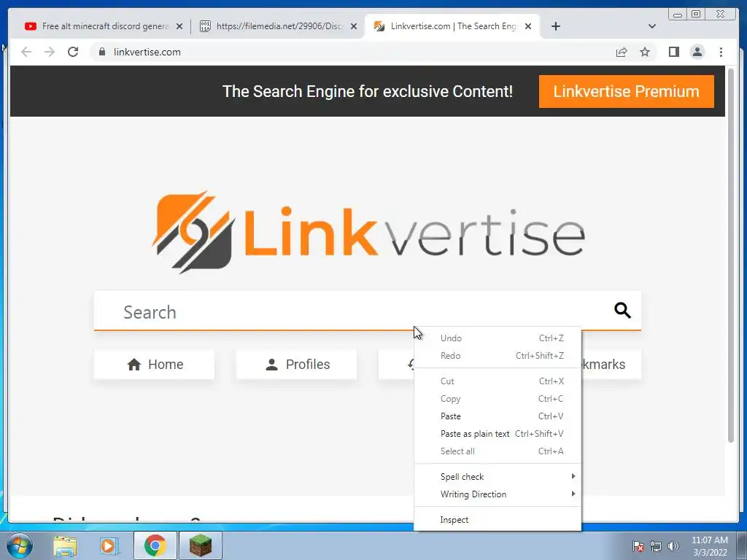Open the Minecraft block taskbar icon
The height and width of the screenshot is (560, 747).
[200, 545]
